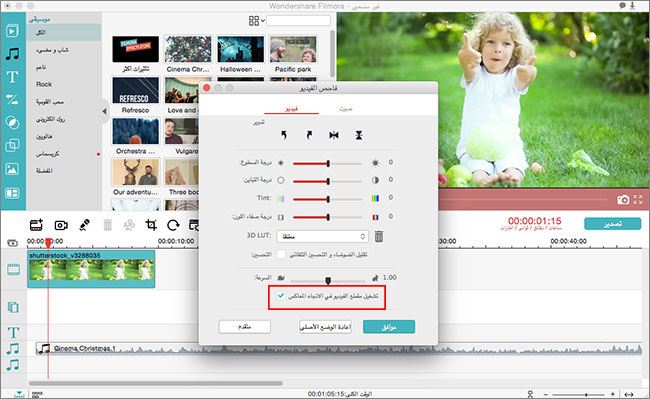Open the Music library sidebar icon
Screen dimensions: 650x399
pyautogui.click(x=12, y=54)
